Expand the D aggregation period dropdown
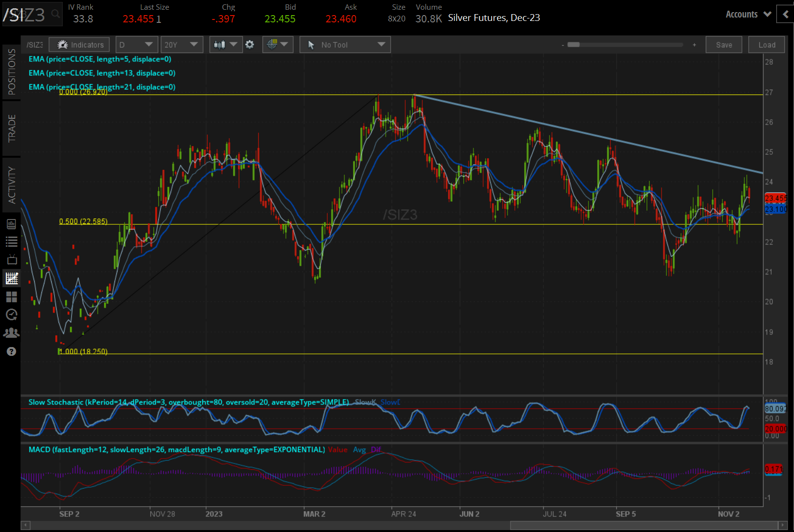Screen dimensions: 794x532 (x=136, y=45)
